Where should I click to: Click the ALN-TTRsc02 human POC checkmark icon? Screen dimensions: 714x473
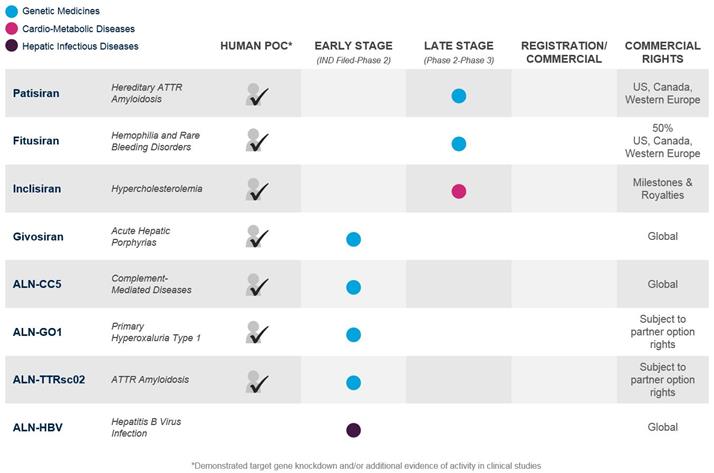pyautogui.click(x=258, y=381)
